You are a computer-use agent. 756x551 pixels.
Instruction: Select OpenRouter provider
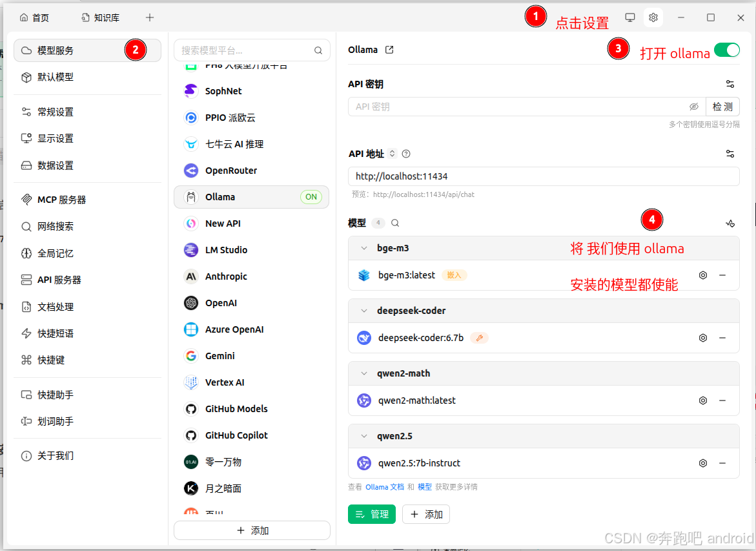tap(251, 171)
